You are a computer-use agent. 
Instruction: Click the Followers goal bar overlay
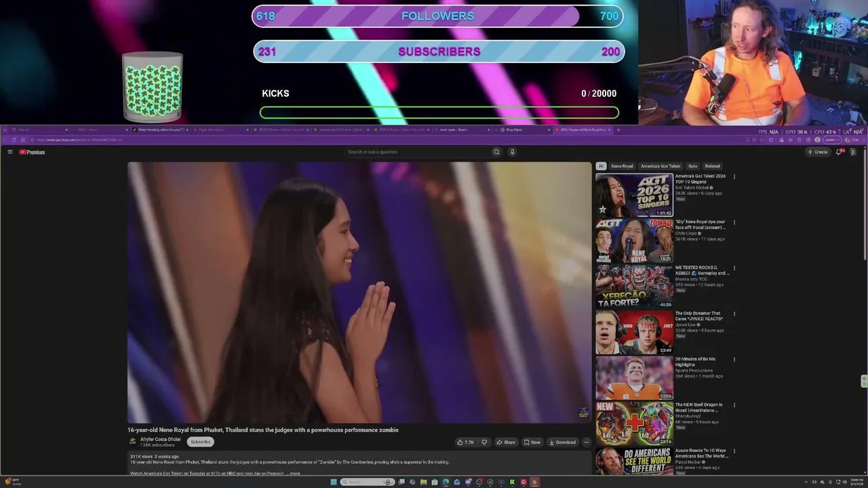pos(438,16)
